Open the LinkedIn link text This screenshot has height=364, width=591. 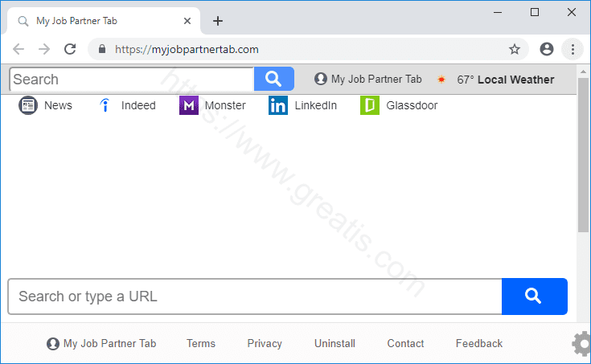[x=316, y=105]
